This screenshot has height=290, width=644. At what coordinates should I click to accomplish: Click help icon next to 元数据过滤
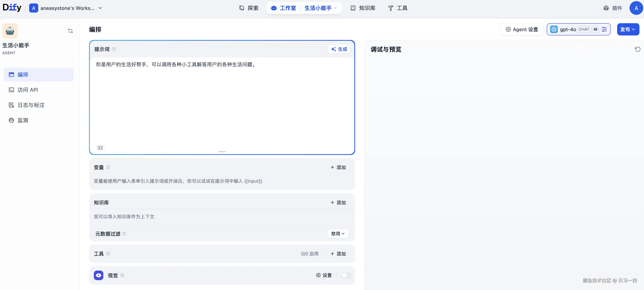click(x=124, y=234)
